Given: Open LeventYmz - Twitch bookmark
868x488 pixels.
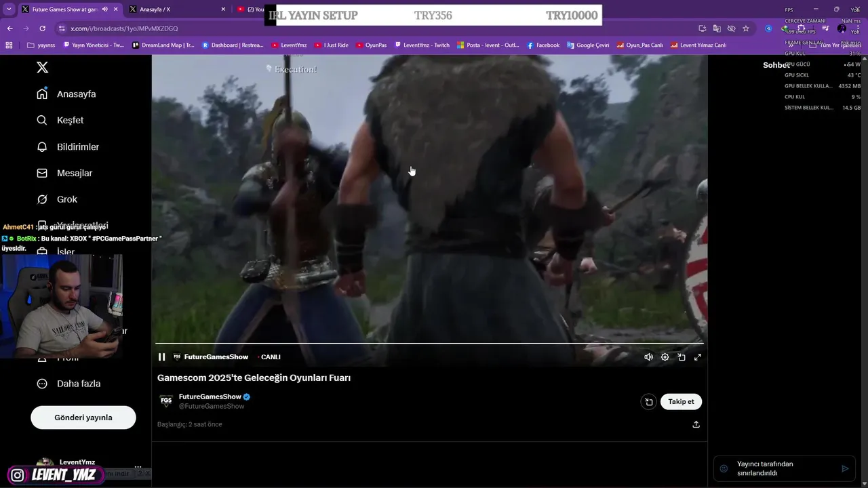Looking at the screenshot, I should pyautogui.click(x=422, y=45).
